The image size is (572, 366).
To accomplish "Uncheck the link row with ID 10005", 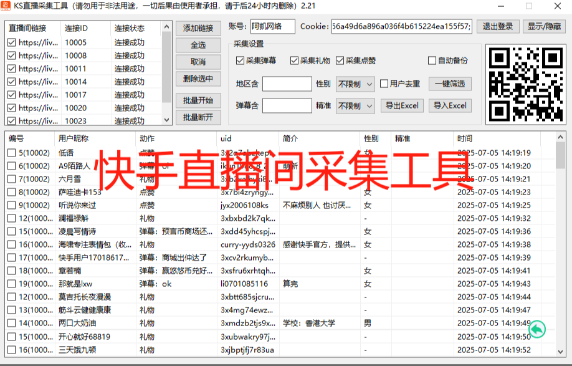I will [11, 42].
